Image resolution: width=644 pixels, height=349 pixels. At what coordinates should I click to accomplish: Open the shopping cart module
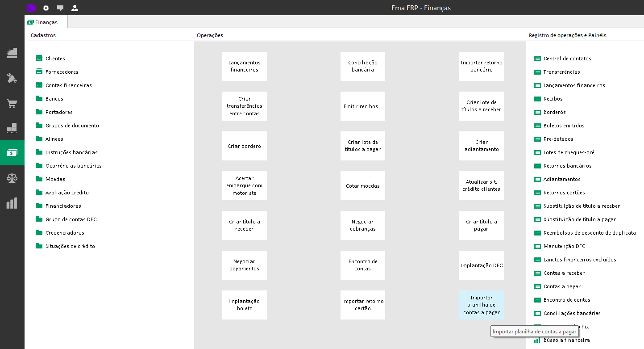(x=12, y=104)
